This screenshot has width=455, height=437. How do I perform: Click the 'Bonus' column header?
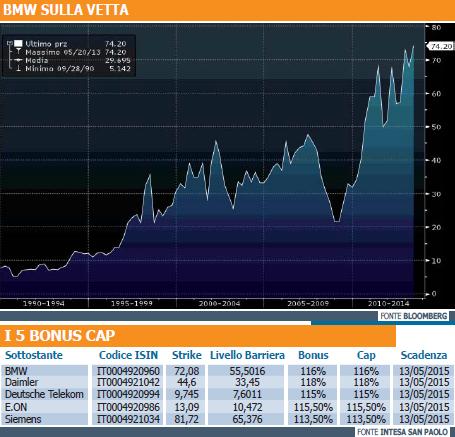tap(313, 355)
